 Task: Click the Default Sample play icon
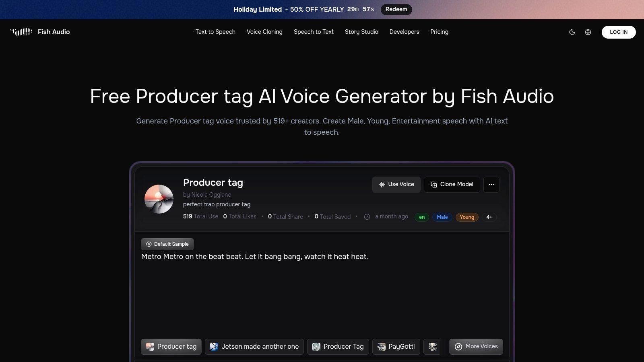(149, 244)
